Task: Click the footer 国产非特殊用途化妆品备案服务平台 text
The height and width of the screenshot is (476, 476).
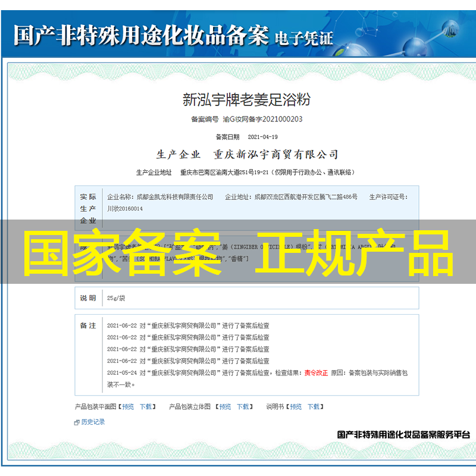Action: 403,435
